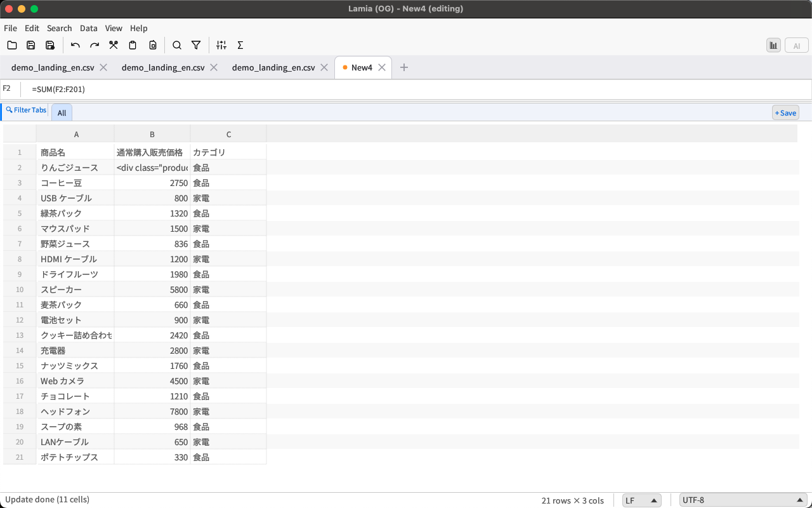Toggle the chart view icon
The width and height of the screenshot is (812, 508).
pos(773,45)
